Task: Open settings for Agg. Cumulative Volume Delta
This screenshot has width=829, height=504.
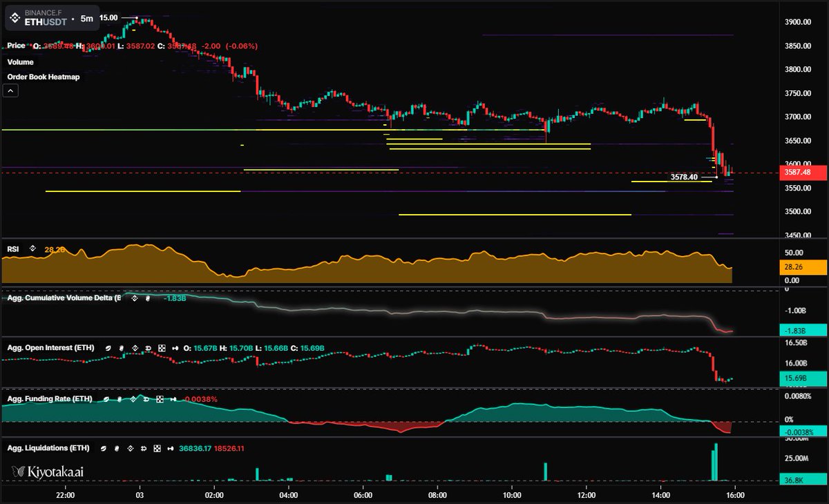Action: [135, 300]
